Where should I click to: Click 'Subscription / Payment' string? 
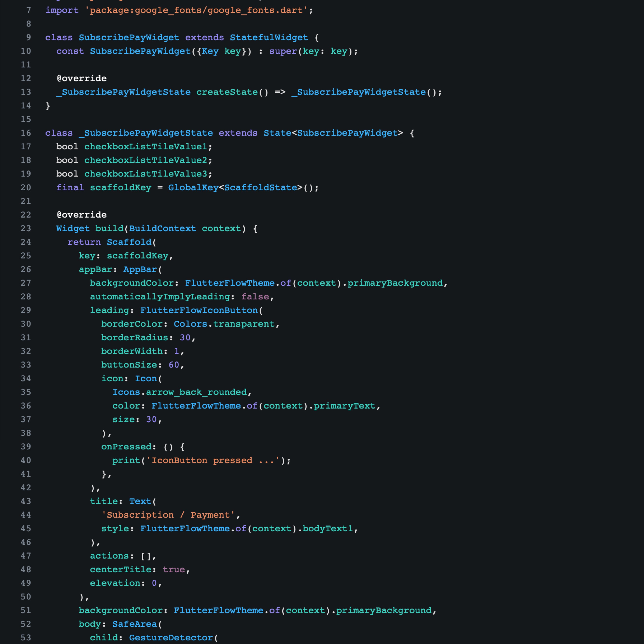[168, 515]
